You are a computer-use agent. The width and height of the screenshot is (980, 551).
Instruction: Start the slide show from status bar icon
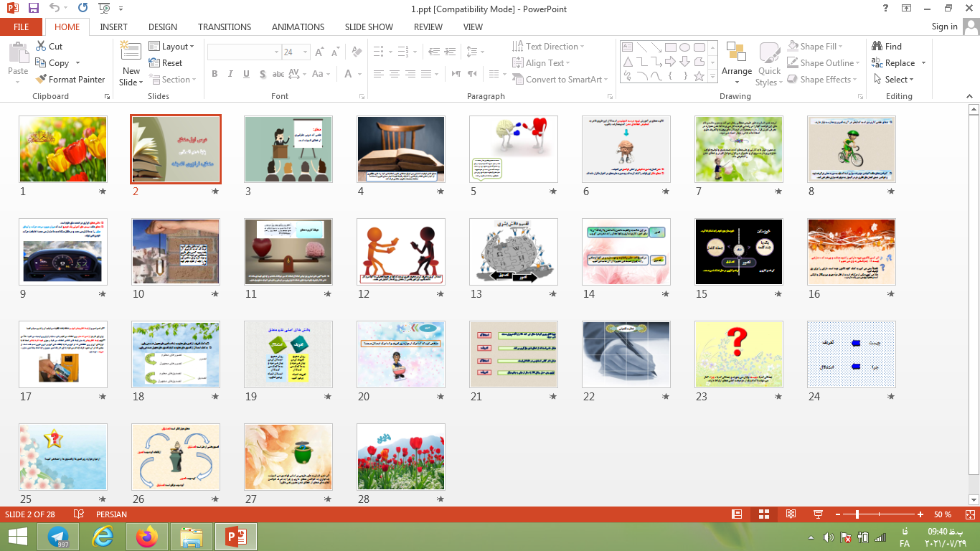point(817,514)
